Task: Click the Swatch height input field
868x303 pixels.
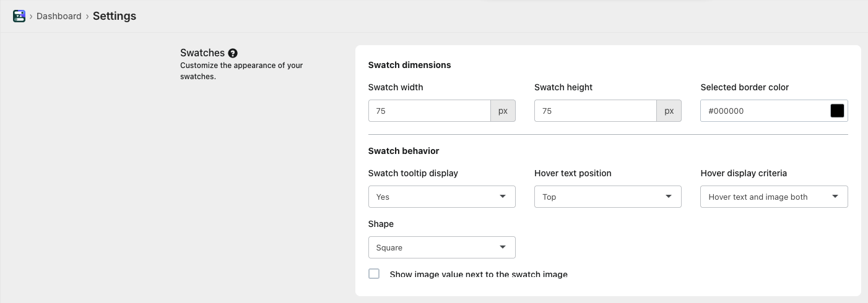Action: point(596,111)
